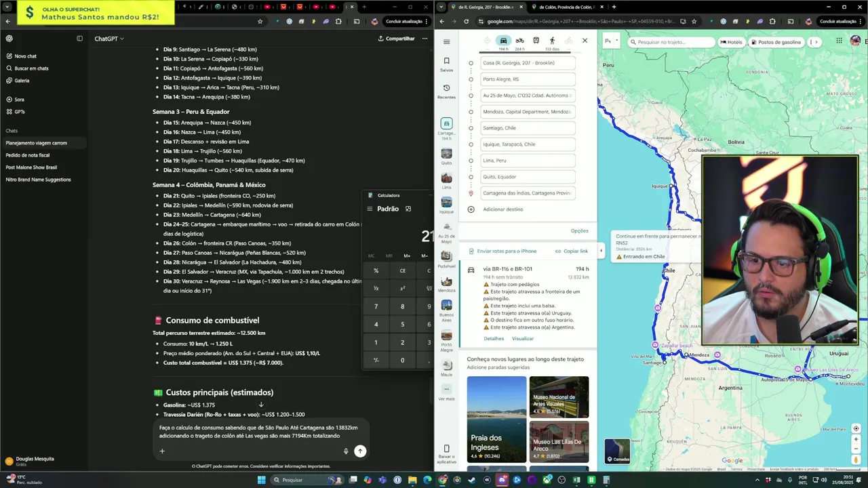Open the Google Maps hamburger menu
The image size is (868, 488).
pos(446,41)
